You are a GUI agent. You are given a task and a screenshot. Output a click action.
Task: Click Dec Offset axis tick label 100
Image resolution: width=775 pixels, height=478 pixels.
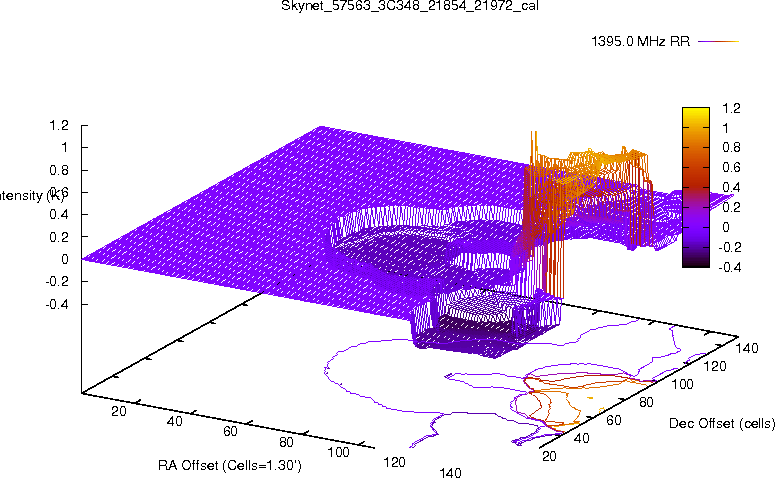pyautogui.click(x=682, y=385)
